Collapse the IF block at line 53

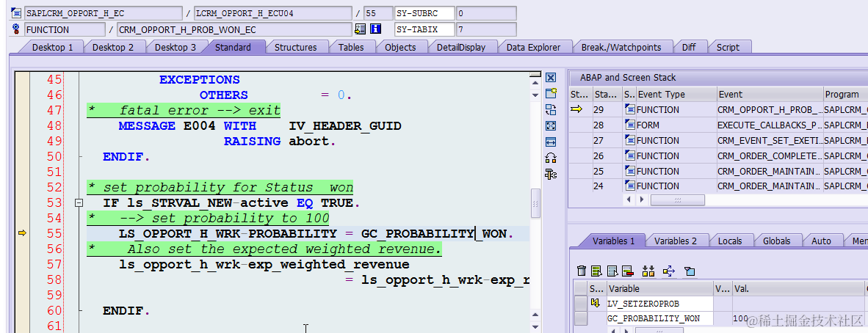click(79, 203)
